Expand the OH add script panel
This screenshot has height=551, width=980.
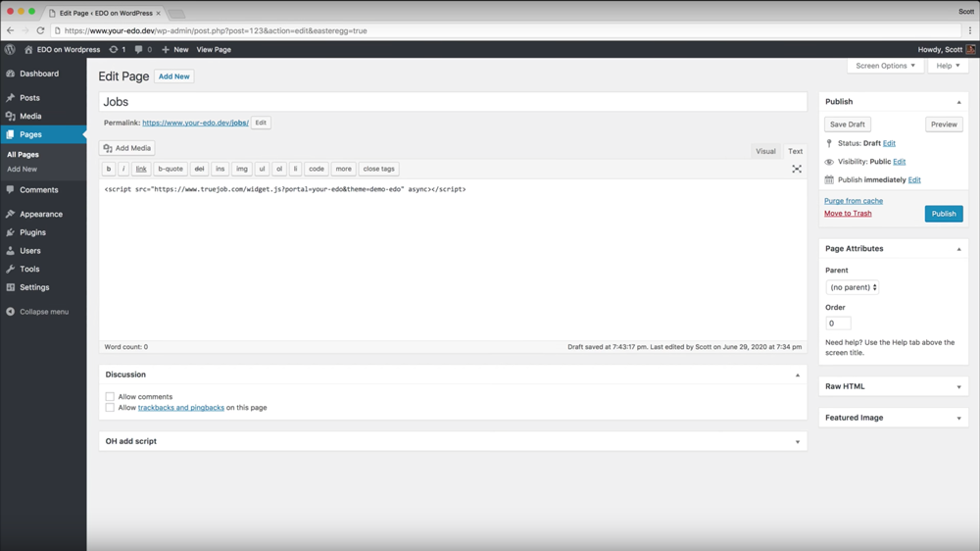(798, 441)
